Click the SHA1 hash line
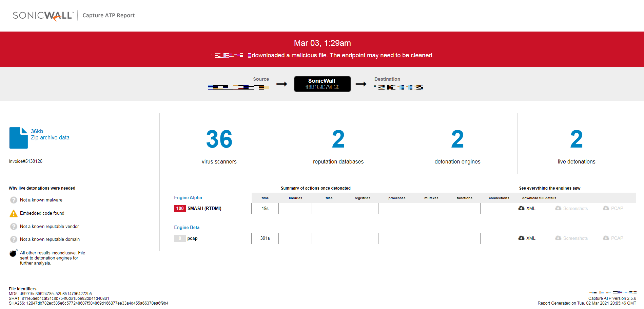The image size is (644, 309). tap(59, 298)
